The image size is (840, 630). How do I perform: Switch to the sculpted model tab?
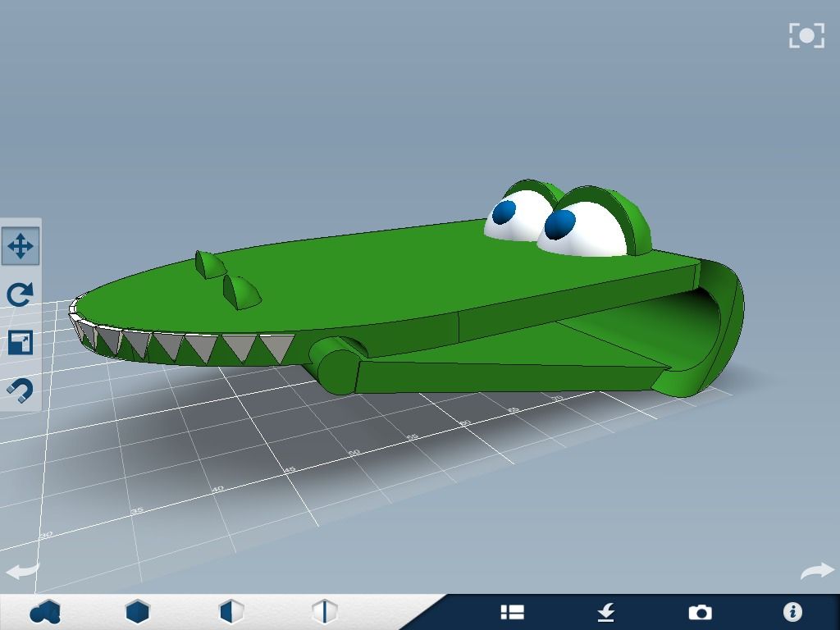[47, 610]
